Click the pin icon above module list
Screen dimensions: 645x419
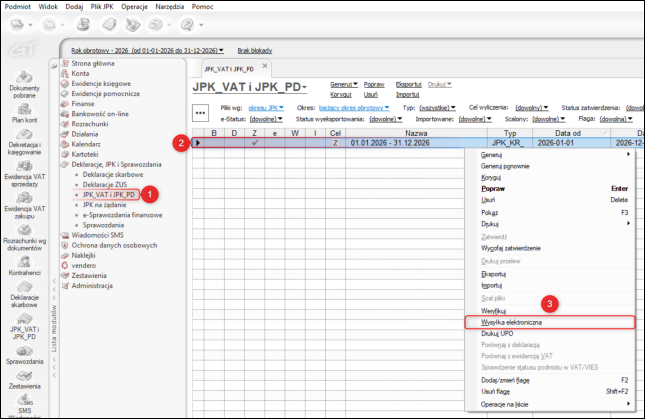(x=54, y=66)
